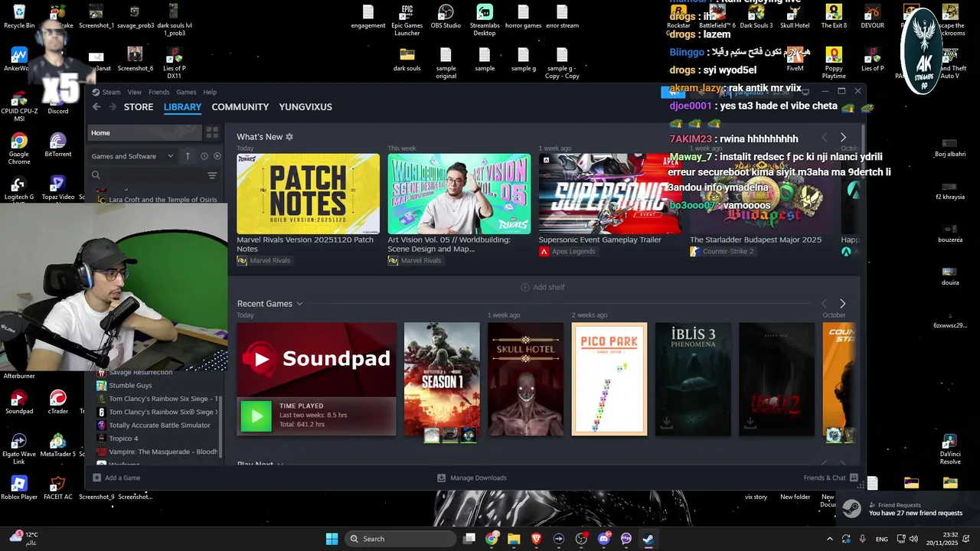
Task: Click Add a Game
Action: point(116,478)
